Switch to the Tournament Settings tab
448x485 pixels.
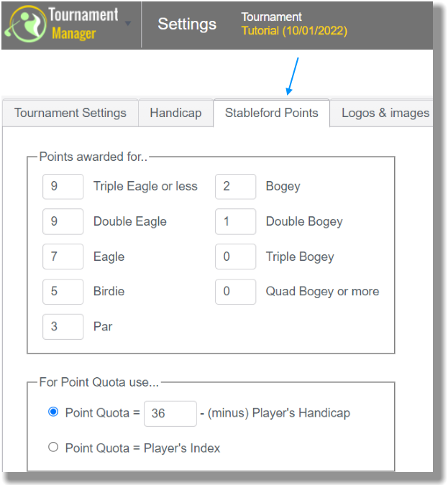70,113
